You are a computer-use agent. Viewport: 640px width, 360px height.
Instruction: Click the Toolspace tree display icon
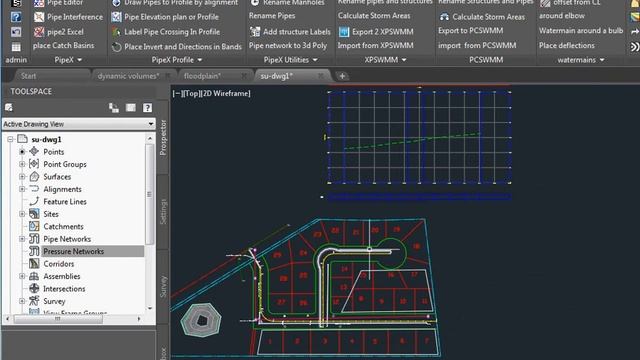click(x=114, y=108)
